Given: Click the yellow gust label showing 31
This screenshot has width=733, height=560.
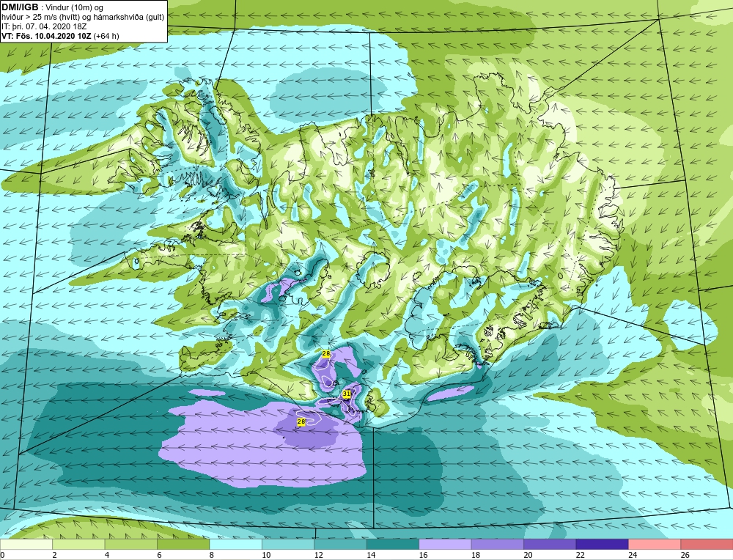Looking at the screenshot, I should click(x=347, y=394).
